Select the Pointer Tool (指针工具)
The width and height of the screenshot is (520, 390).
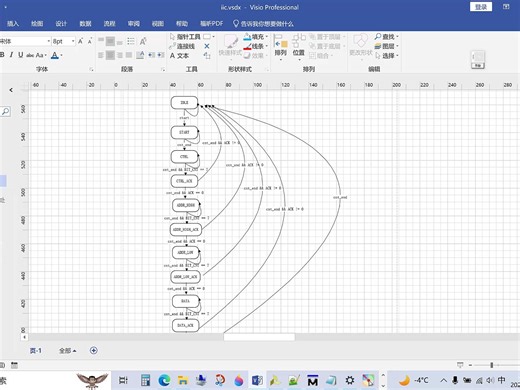click(185, 37)
